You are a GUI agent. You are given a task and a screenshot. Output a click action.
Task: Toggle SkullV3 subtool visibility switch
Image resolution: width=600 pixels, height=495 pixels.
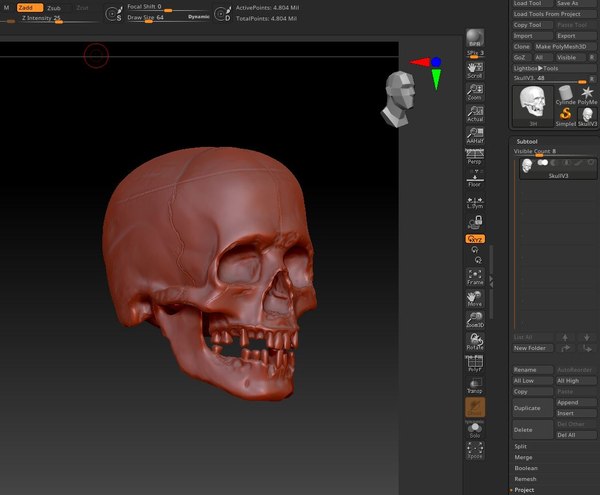point(543,163)
